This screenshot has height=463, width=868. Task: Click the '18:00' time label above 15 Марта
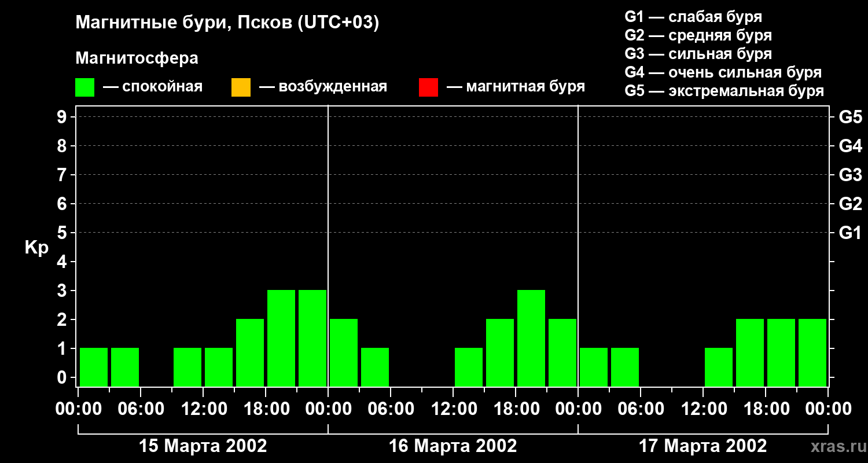[266, 409]
